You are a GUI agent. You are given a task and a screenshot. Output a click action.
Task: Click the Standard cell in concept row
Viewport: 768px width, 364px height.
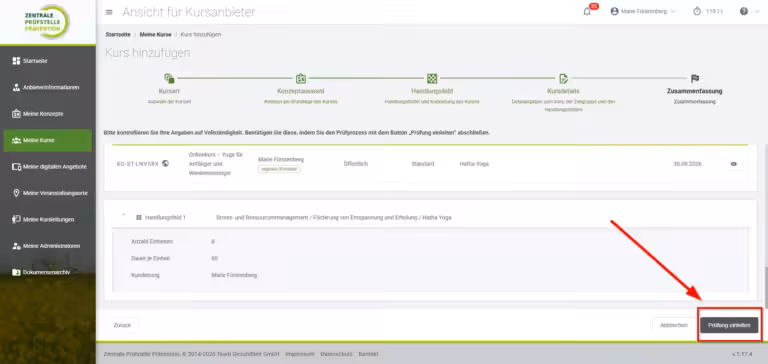click(x=422, y=164)
